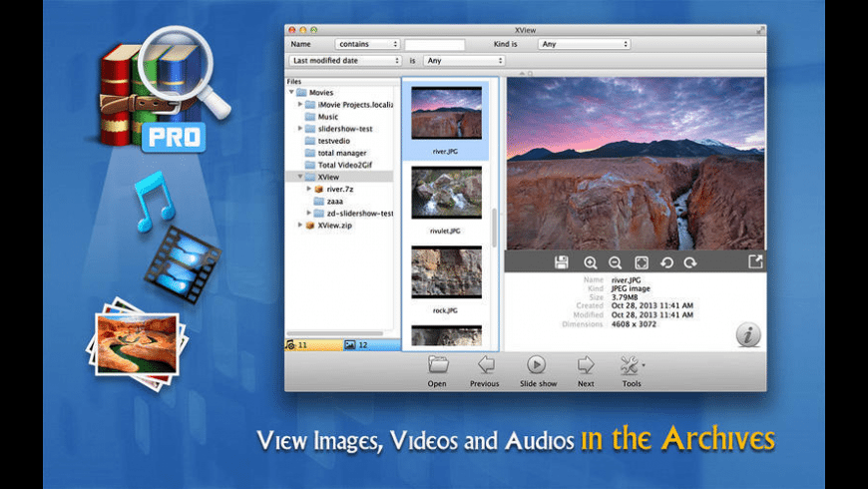The width and height of the screenshot is (868, 489).
Task: Expand the zd-slidershow-test folder
Action: pyautogui.click(x=309, y=213)
